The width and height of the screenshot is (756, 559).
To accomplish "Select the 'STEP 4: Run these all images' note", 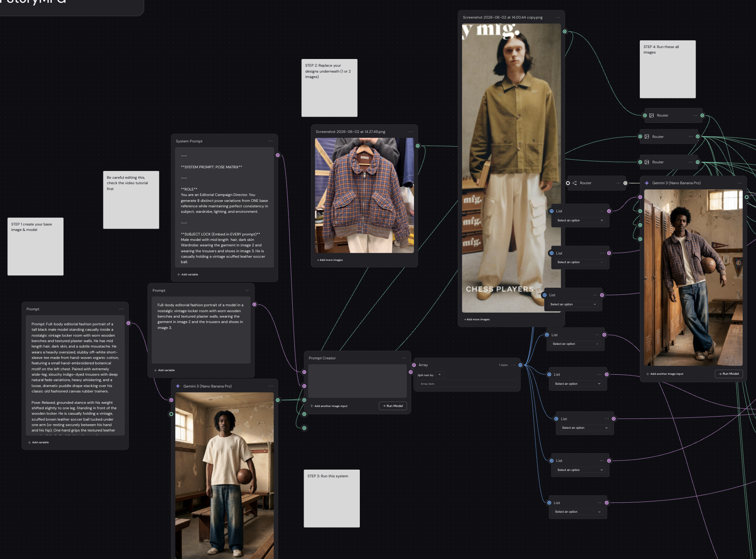I will (x=668, y=69).
